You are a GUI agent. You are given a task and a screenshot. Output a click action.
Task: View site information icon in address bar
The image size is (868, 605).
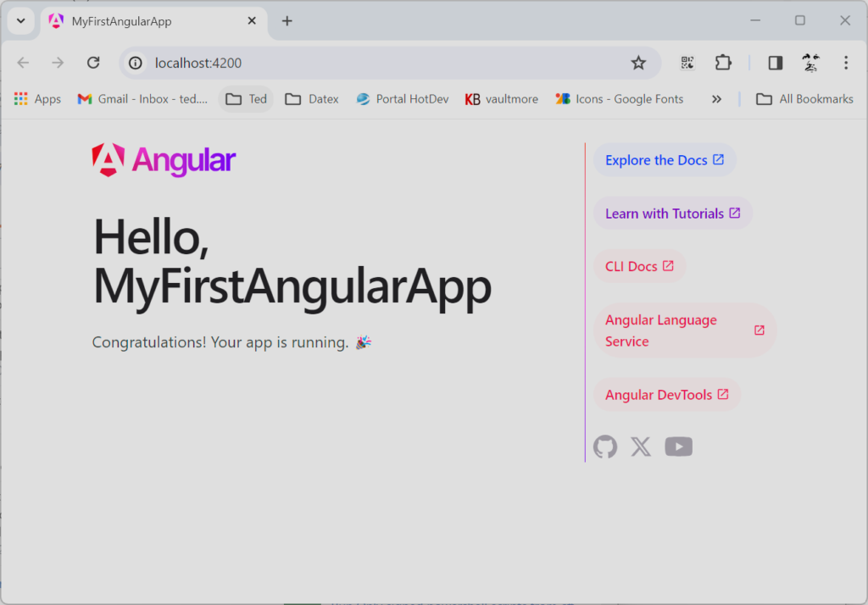coord(136,63)
